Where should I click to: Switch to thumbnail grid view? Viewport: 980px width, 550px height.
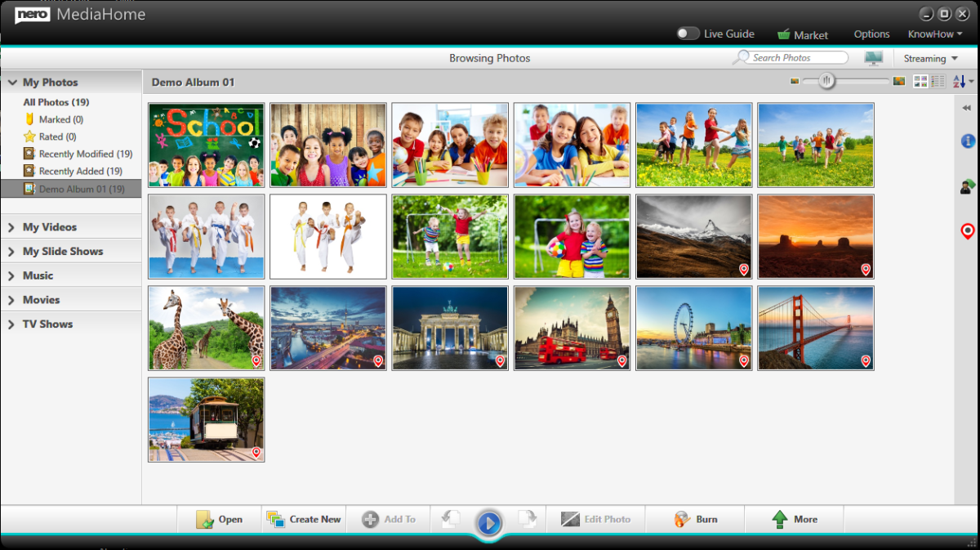coord(920,81)
